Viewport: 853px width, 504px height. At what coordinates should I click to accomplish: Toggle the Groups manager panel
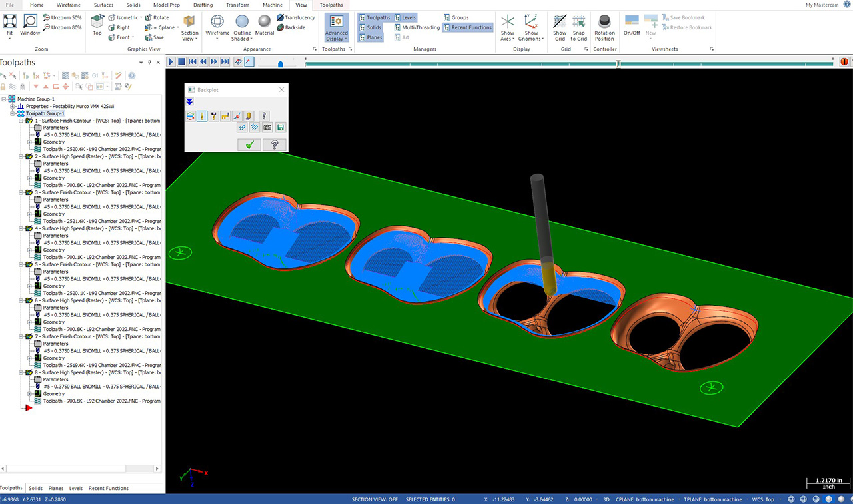456,17
